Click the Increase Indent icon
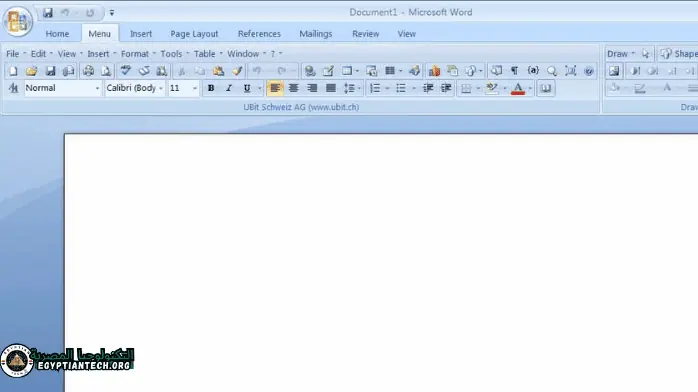Screen dimensions: 698x392 click(x=446, y=89)
